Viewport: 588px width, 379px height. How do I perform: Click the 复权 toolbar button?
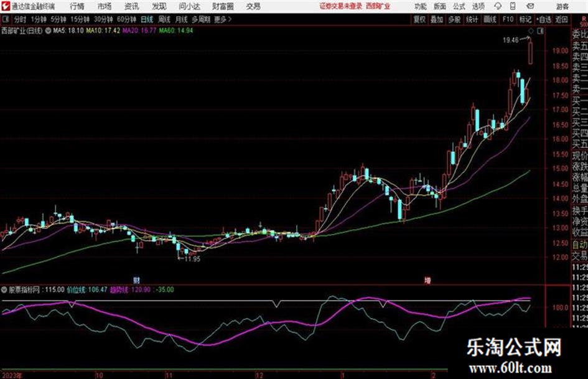click(419, 19)
